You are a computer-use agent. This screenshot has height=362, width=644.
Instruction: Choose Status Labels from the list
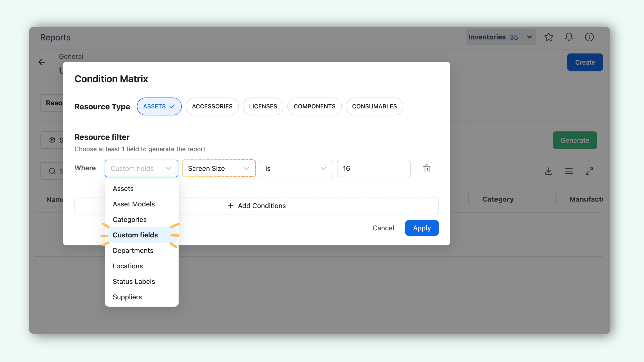tap(134, 282)
